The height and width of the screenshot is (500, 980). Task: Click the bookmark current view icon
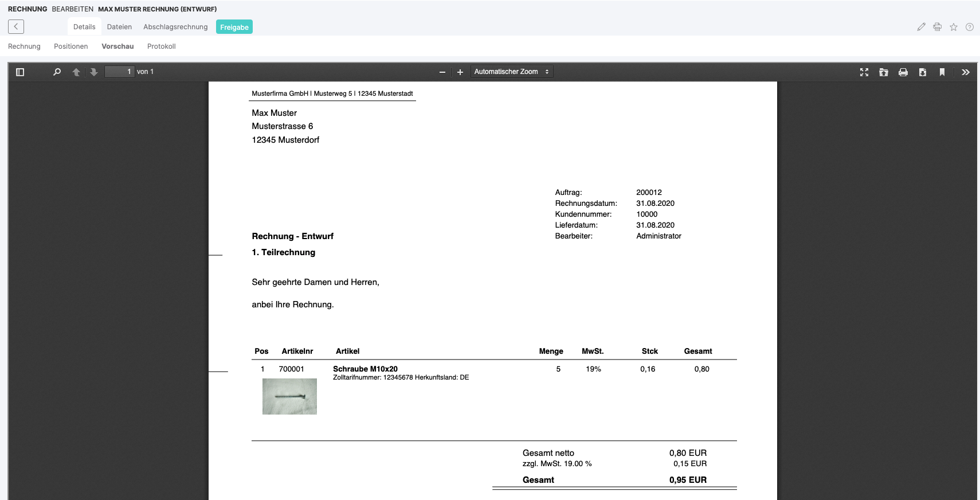942,72
